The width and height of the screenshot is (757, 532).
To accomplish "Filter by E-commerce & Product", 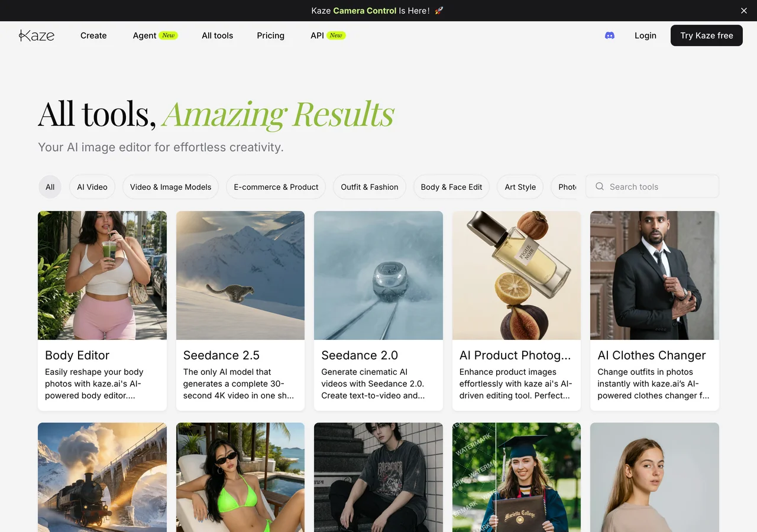I will tap(276, 187).
